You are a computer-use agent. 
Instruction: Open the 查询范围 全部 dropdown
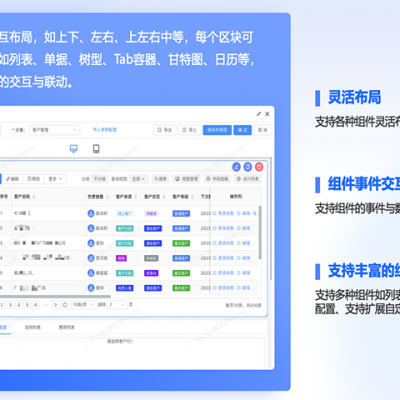(x=139, y=179)
